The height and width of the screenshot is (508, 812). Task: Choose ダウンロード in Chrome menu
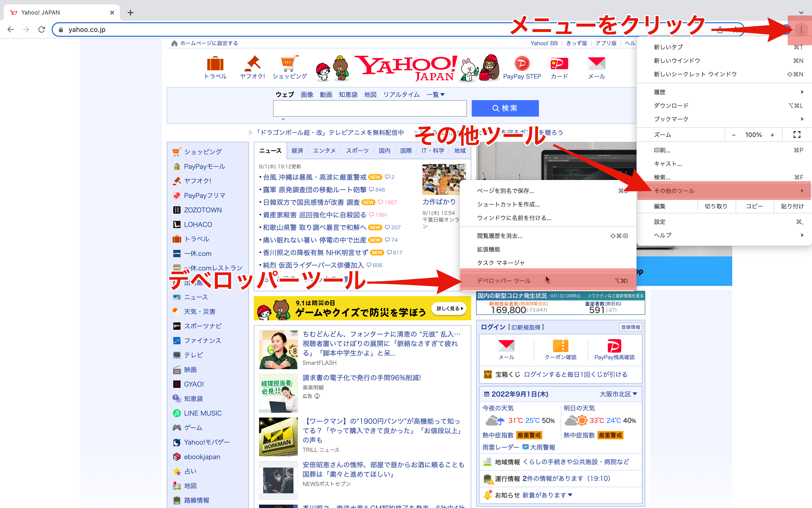(x=724, y=105)
